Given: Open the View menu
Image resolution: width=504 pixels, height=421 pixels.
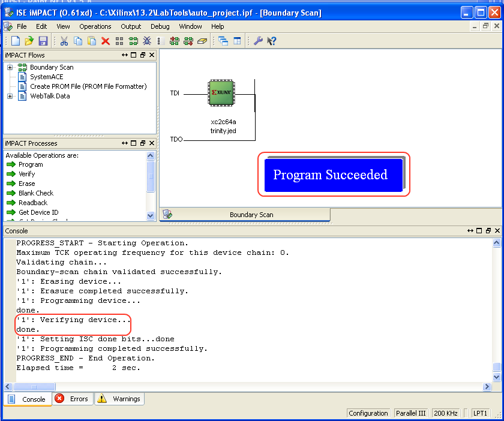Looking at the screenshot, I should pyautogui.click(x=63, y=26).
